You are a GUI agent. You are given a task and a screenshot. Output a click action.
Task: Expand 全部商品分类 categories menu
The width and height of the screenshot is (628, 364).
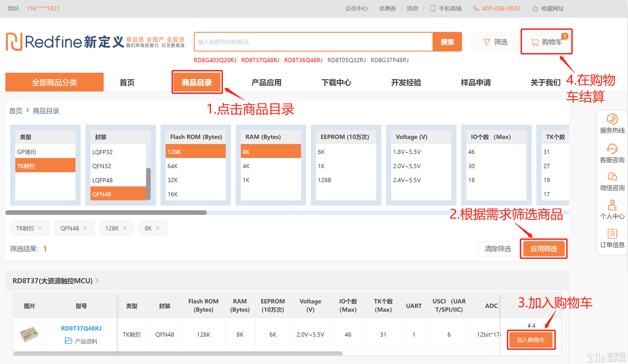tap(55, 82)
